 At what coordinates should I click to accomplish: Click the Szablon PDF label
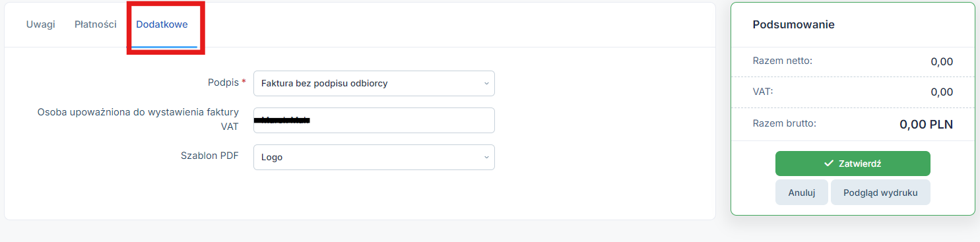pyautogui.click(x=210, y=156)
